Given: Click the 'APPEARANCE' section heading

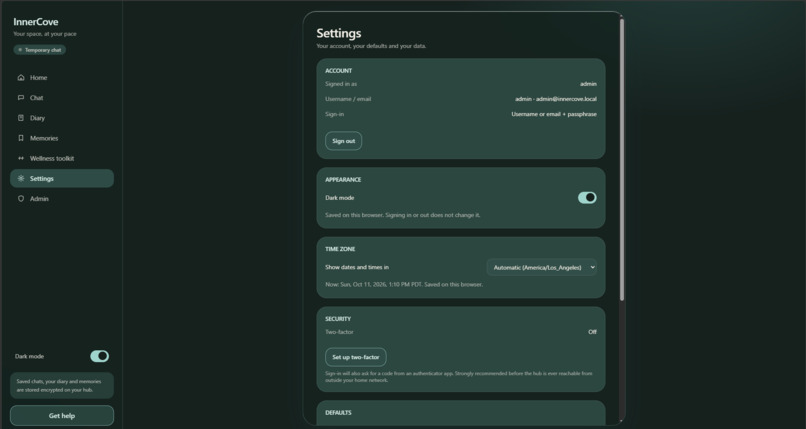Looking at the screenshot, I should (343, 179).
